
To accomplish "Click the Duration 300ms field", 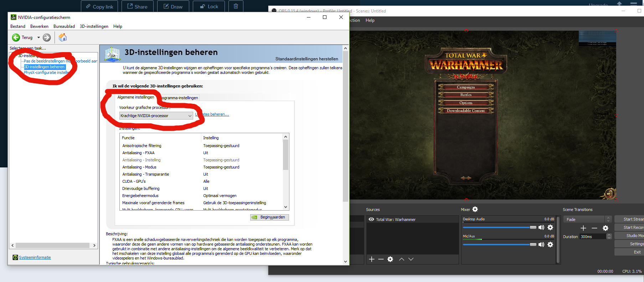I will [x=593, y=237].
